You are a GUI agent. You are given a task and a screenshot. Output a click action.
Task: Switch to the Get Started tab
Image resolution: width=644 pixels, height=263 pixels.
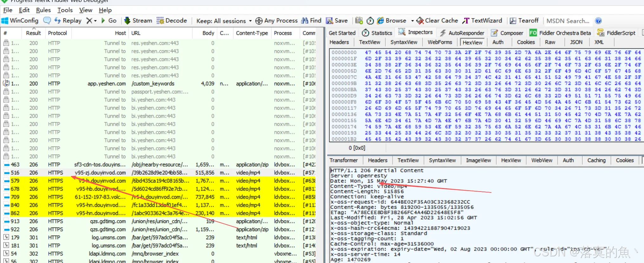tap(342, 33)
